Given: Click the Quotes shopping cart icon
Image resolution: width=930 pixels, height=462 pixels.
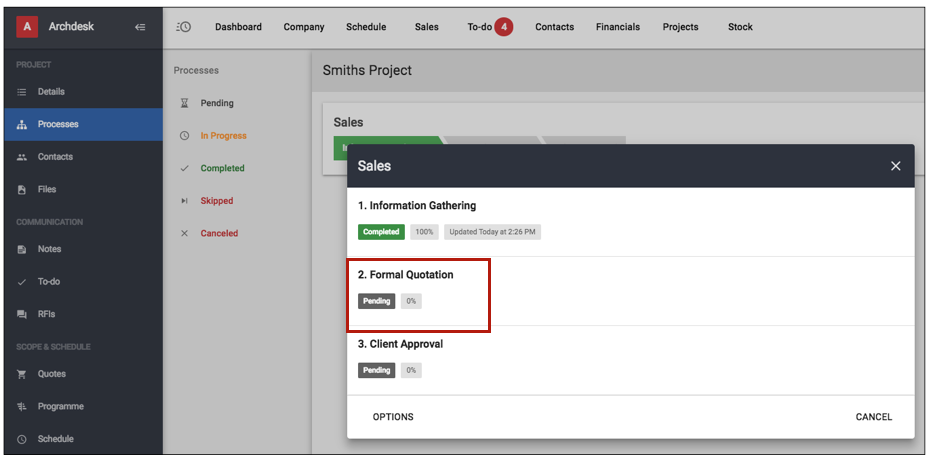Looking at the screenshot, I should click(x=22, y=374).
